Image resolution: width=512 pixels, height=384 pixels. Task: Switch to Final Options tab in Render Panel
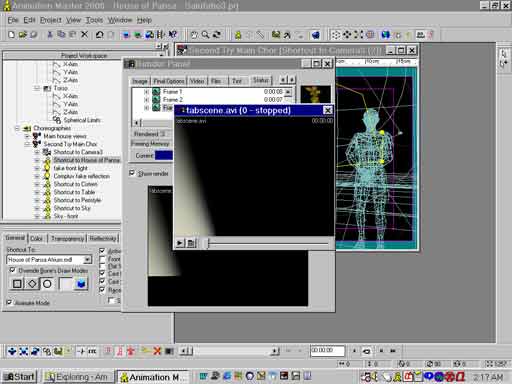[x=169, y=81]
